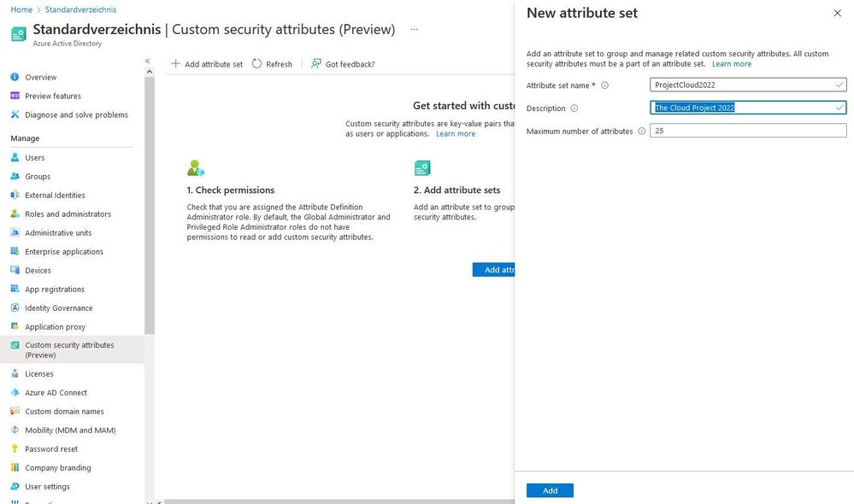Open Enterprise applications page
The height and width of the screenshot is (504, 854).
tap(64, 251)
